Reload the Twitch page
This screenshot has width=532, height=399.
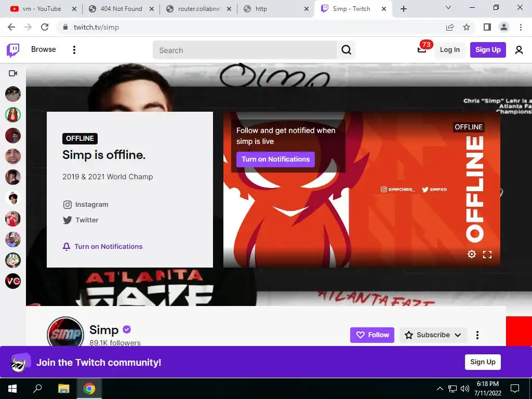45,27
